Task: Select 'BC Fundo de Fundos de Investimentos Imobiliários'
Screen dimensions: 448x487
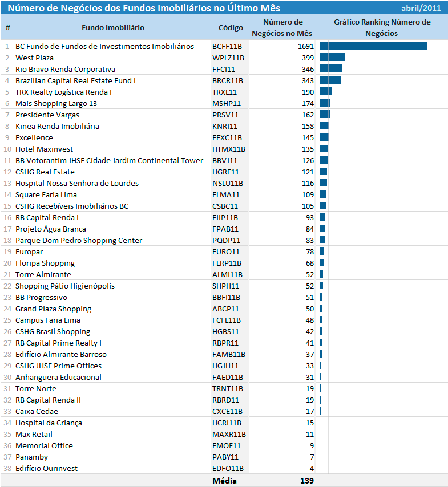Action: [x=105, y=47]
